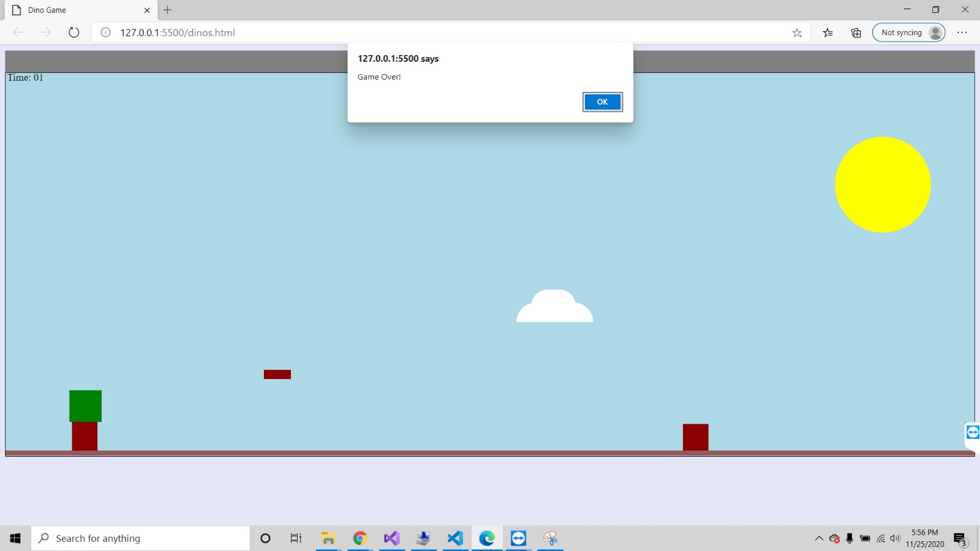Switch to Google Chrome in taskbar
The height and width of the screenshot is (551, 980).
tap(360, 538)
